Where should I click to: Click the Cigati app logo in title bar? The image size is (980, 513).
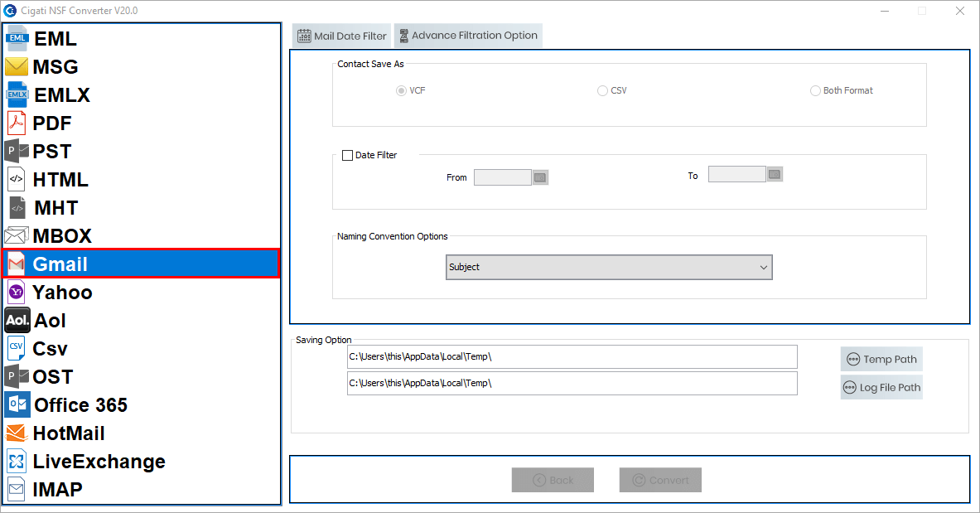(x=10, y=11)
